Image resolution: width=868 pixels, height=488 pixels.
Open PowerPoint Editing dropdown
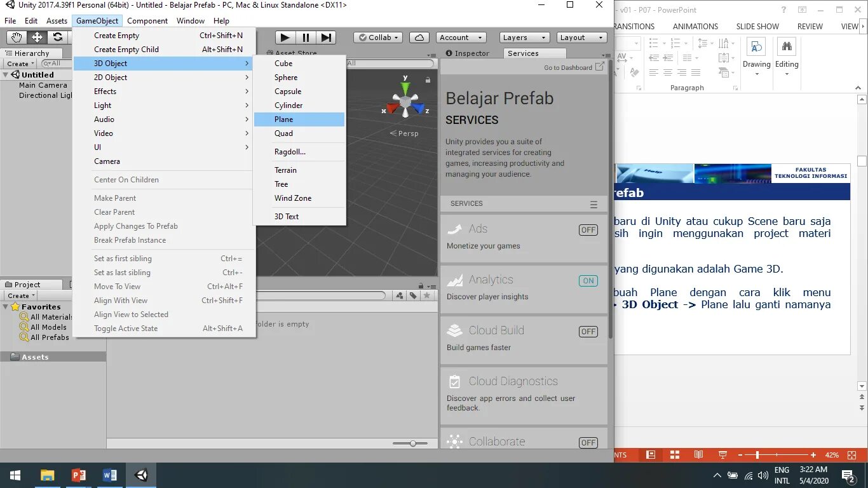[787, 58]
